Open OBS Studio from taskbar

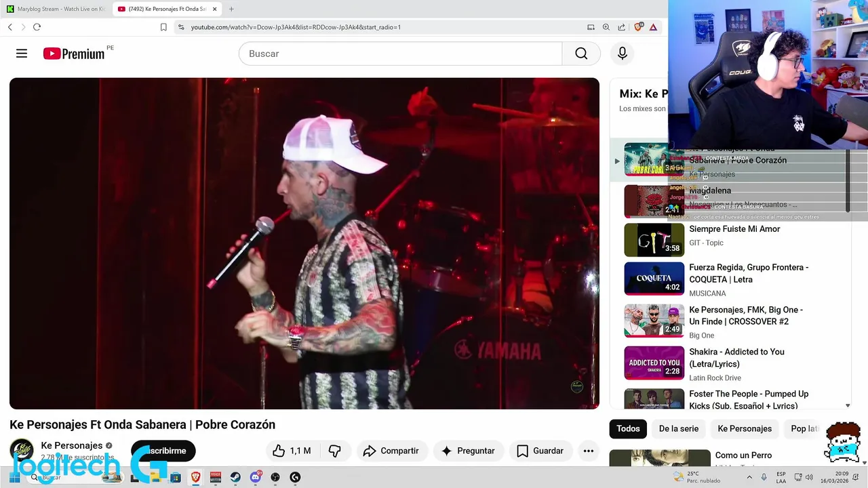[x=275, y=477]
